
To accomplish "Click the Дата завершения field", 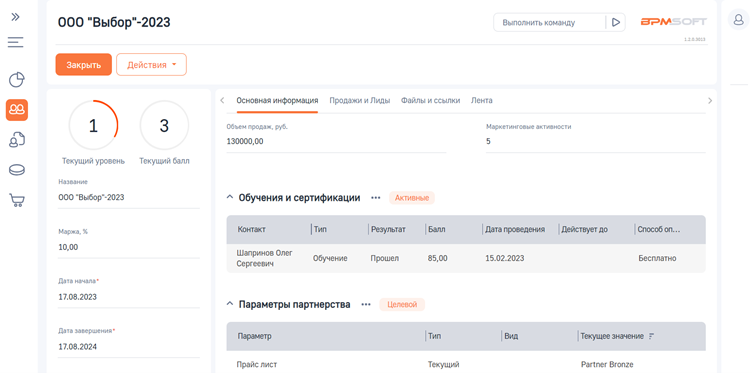I will 129,347.
